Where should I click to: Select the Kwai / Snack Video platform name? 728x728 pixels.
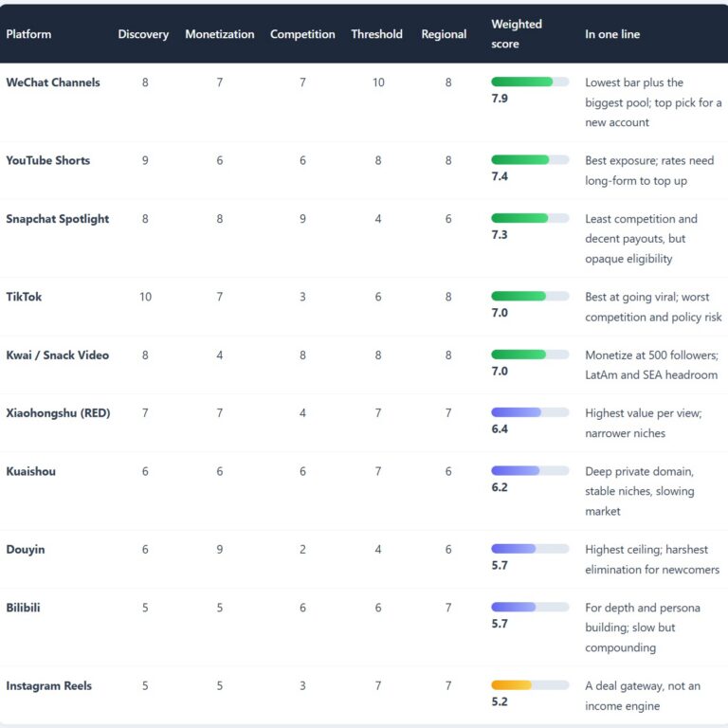[58, 355]
